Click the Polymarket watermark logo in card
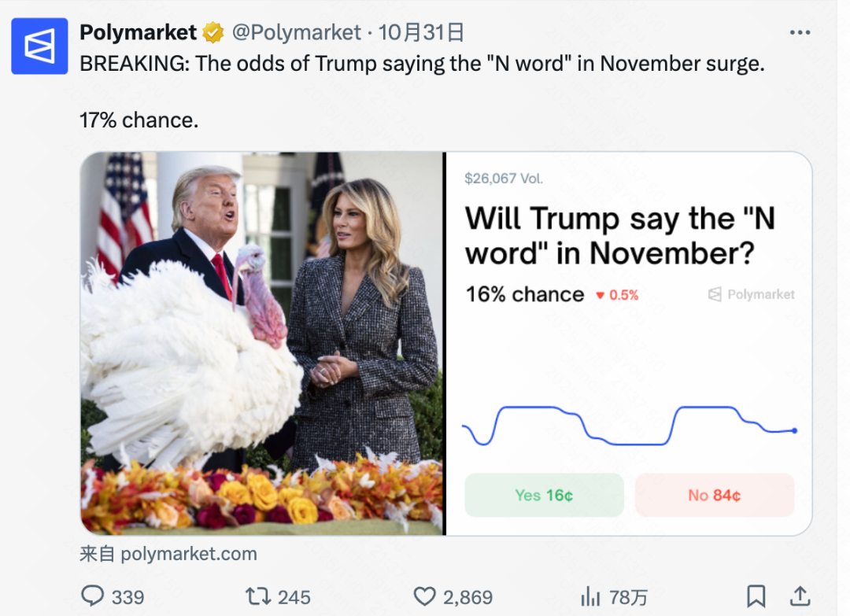Screen dimensions: 850x616 (752, 294)
